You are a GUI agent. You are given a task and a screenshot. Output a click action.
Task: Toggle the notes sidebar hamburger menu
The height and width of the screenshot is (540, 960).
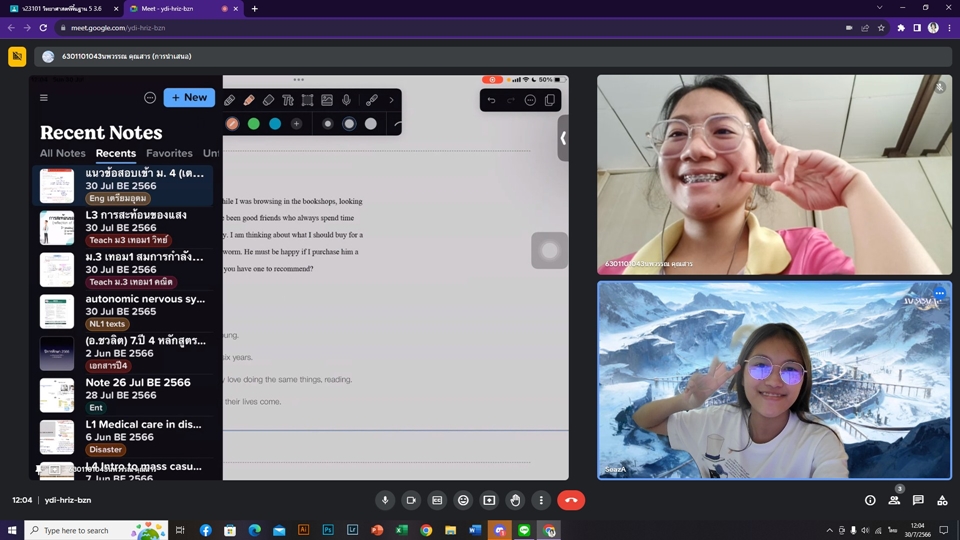[x=43, y=97]
